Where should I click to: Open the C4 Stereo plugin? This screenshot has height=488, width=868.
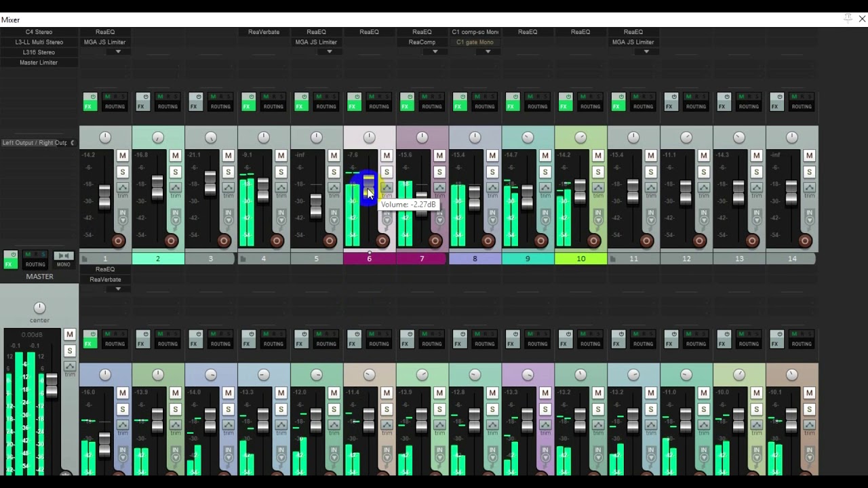(x=39, y=32)
